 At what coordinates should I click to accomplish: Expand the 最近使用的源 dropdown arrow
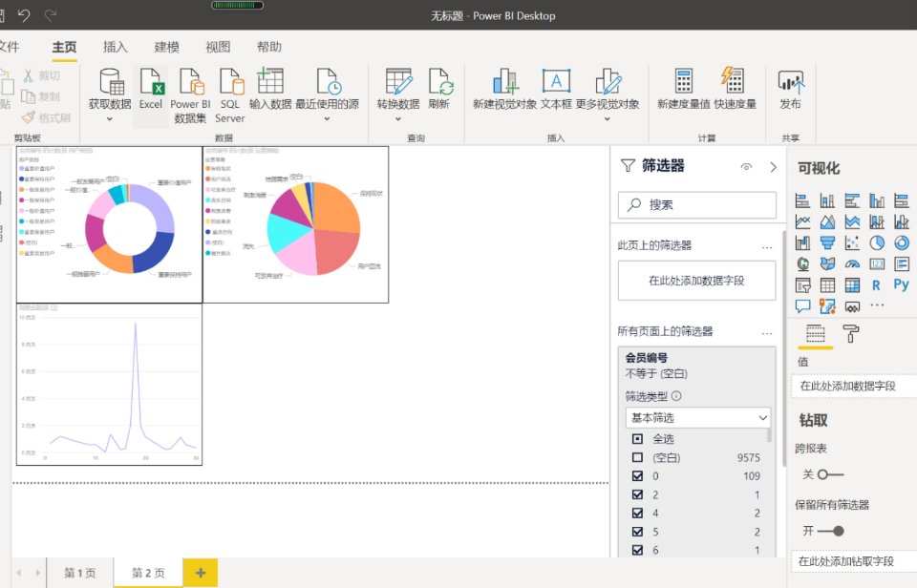point(327,118)
